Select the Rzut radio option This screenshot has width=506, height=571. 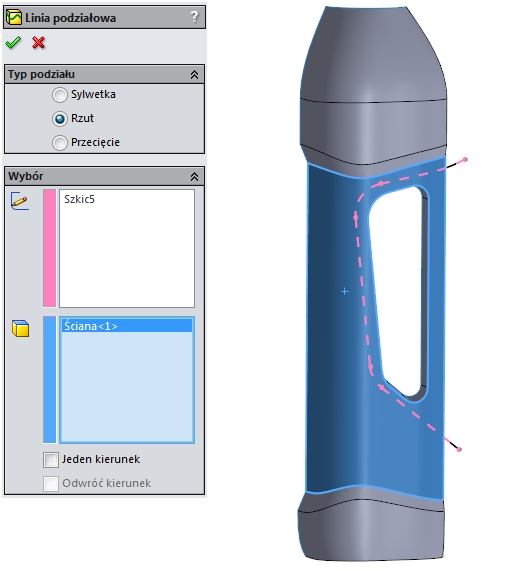(60, 119)
